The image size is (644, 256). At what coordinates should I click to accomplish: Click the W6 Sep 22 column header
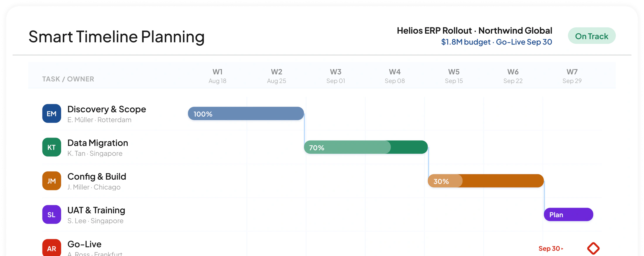click(513, 76)
